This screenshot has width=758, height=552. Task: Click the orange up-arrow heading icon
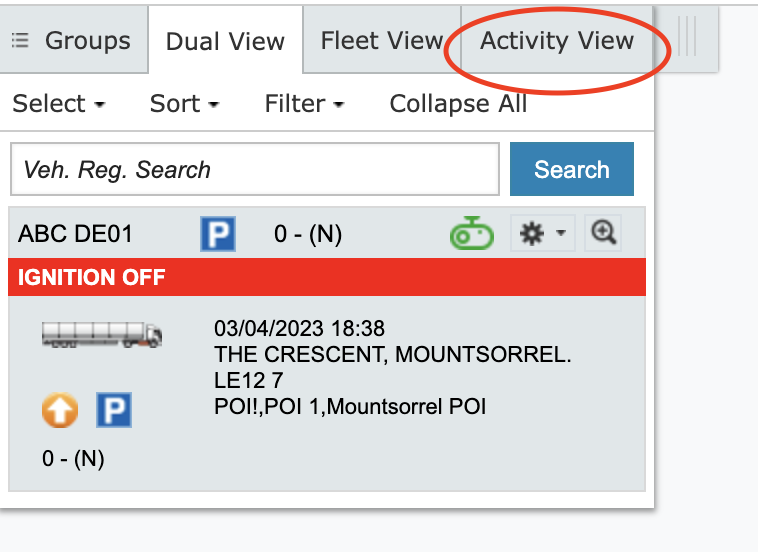tap(59, 410)
